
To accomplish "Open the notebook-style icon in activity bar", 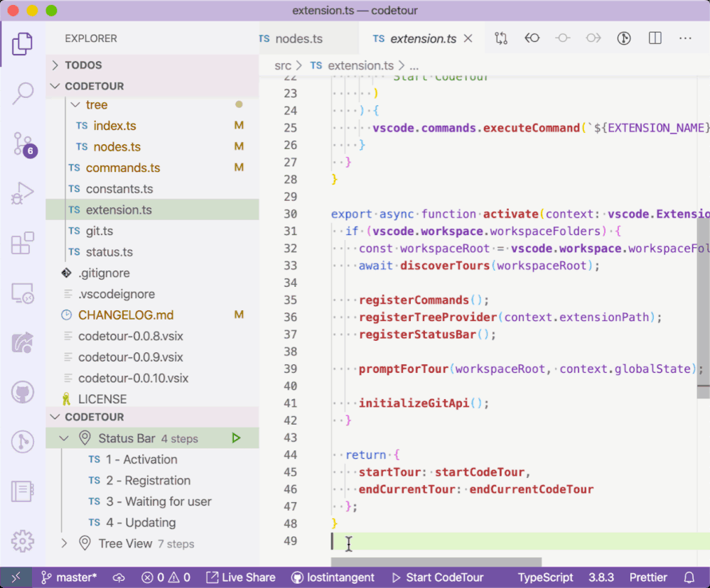I will (22, 491).
